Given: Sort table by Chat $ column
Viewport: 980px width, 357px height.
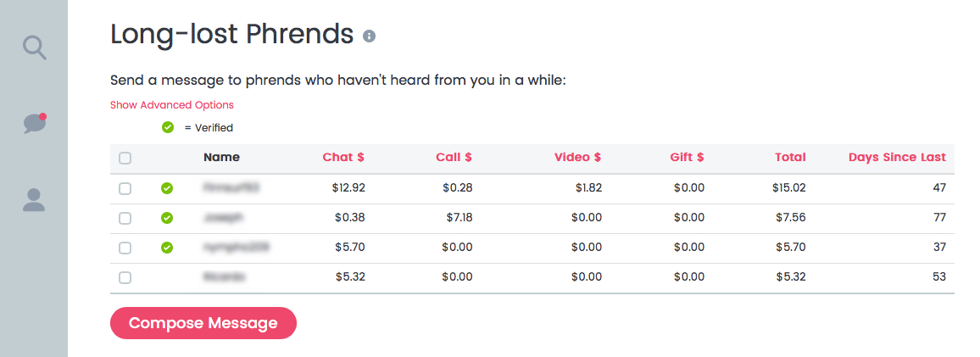Looking at the screenshot, I should coord(343,158).
